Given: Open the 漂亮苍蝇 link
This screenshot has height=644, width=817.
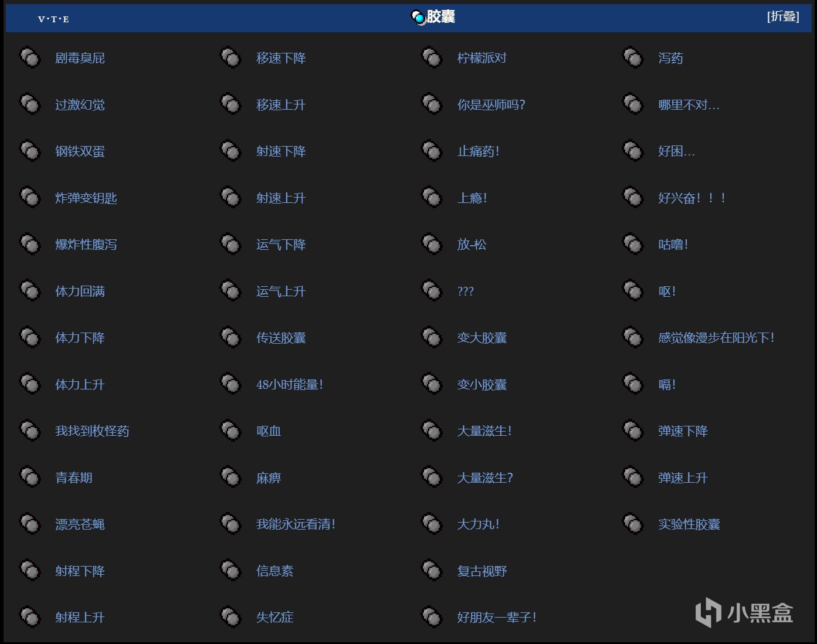Looking at the screenshot, I should point(80,524).
